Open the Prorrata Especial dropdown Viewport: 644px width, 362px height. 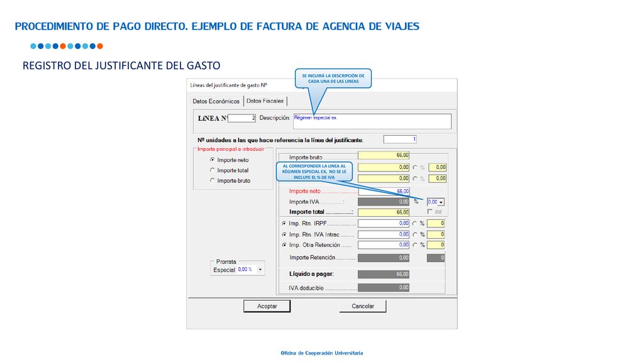[260, 270]
